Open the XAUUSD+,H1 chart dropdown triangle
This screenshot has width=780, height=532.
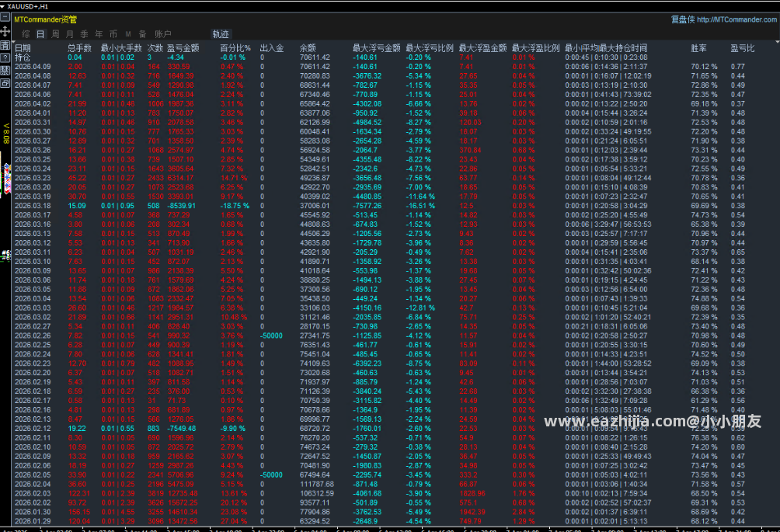pyautogui.click(x=2, y=6)
